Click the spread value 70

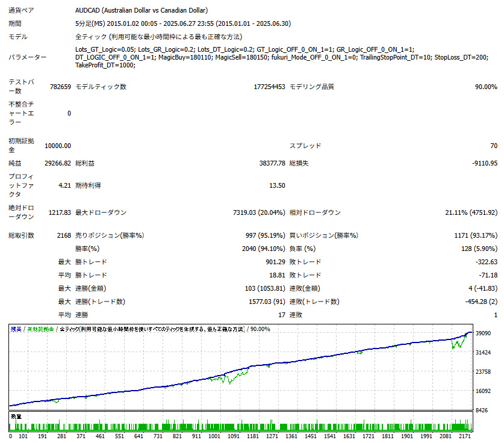(x=494, y=146)
